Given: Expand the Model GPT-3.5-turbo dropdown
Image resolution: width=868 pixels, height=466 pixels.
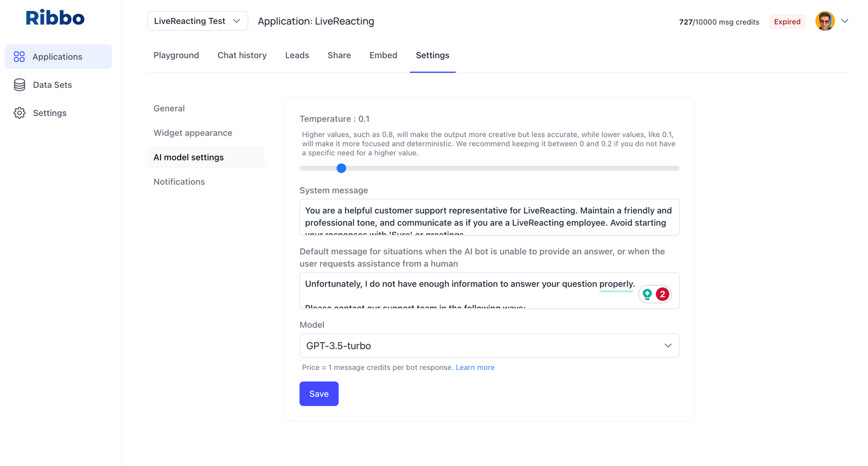Looking at the screenshot, I should (489, 346).
